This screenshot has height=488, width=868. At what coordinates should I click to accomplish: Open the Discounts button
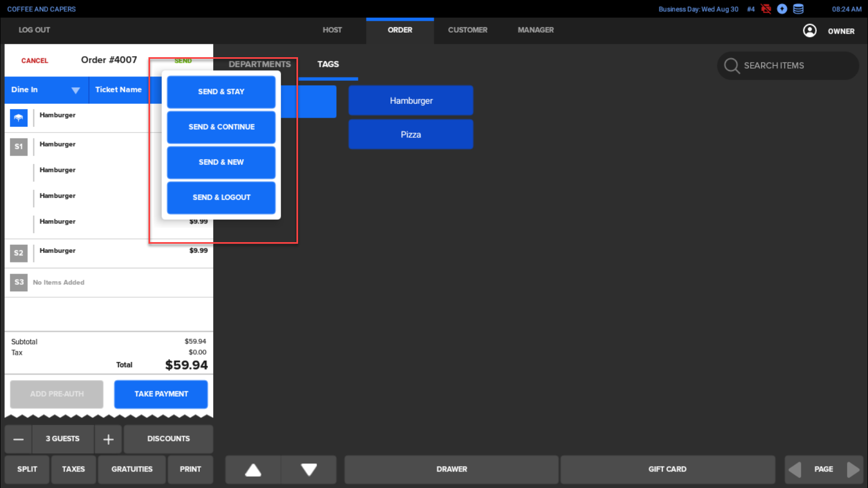point(168,439)
